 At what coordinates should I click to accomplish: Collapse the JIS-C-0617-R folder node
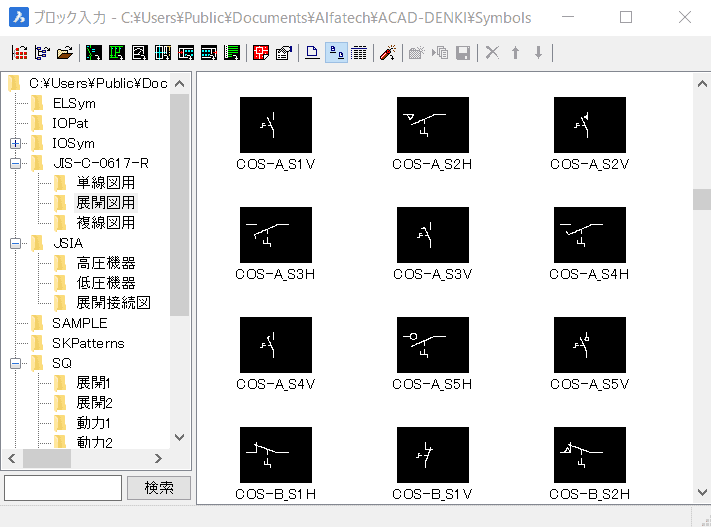(15, 163)
